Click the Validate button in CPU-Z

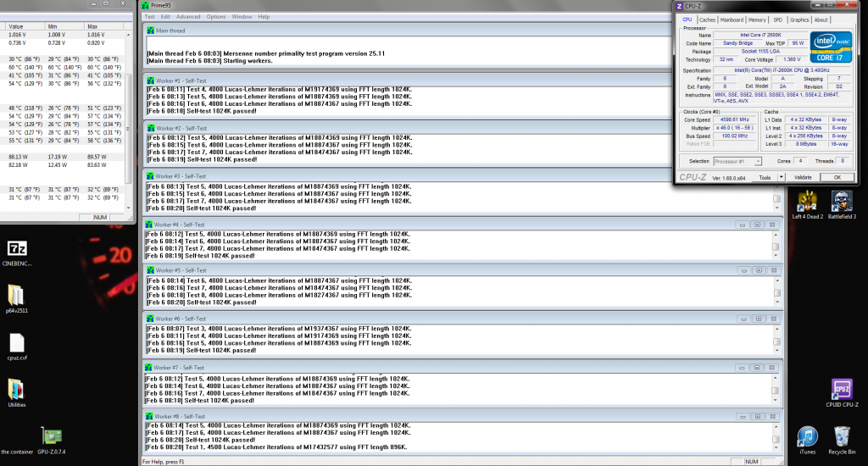click(803, 178)
